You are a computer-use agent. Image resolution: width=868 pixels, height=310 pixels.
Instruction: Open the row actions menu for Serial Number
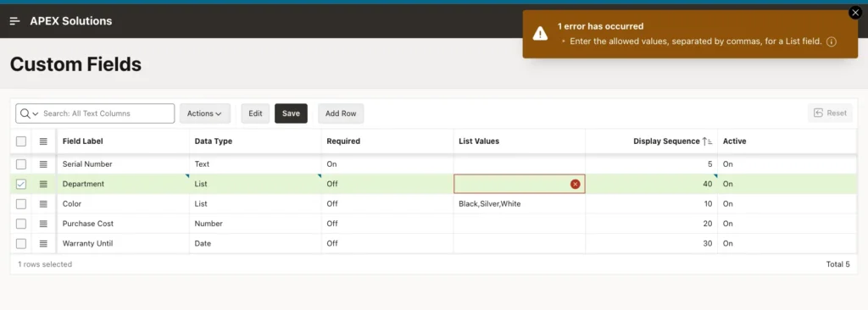pyautogui.click(x=44, y=164)
